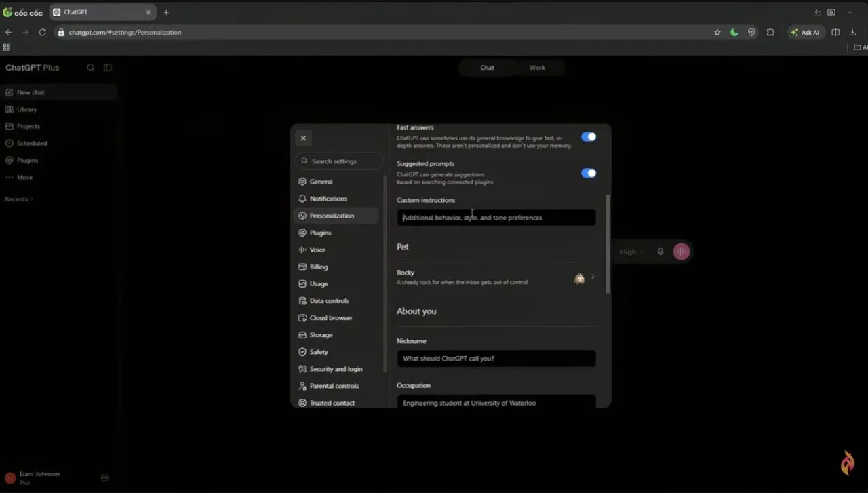
Task: Click the sidebar search magnifier icon
Action: pos(91,68)
